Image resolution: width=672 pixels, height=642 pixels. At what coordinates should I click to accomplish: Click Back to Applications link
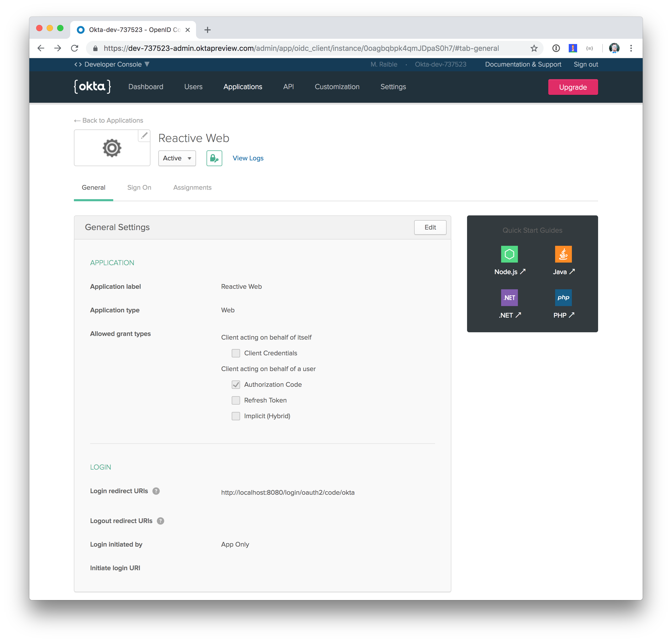click(x=108, y=120)
